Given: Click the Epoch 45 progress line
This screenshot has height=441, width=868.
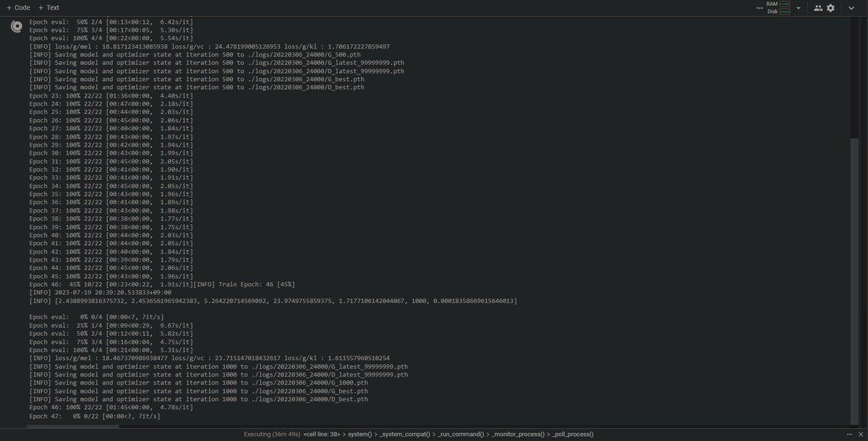Looking at the screenshot, I should tap(111, 276).
